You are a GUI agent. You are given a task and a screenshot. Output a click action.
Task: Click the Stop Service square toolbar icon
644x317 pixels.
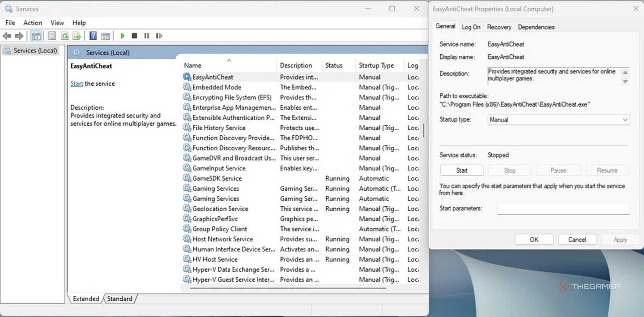[134, 36]
